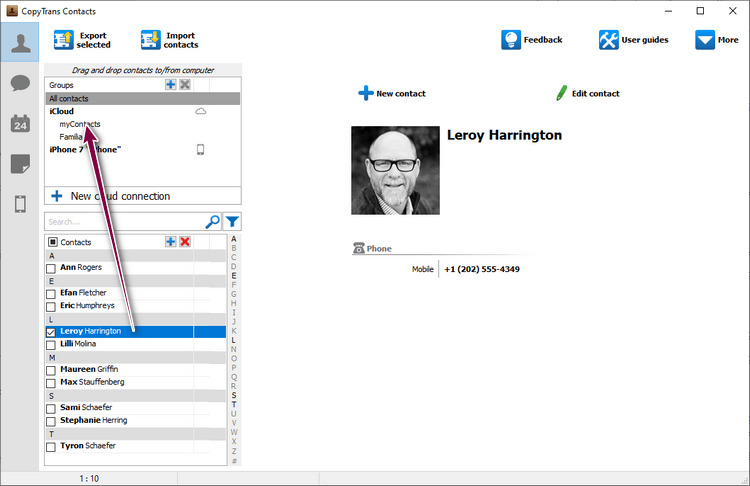Click the mobile number +1 (202) 555-4349
Image resolution: width=750 pixels, height=486 pixels.
click(482, 269)
